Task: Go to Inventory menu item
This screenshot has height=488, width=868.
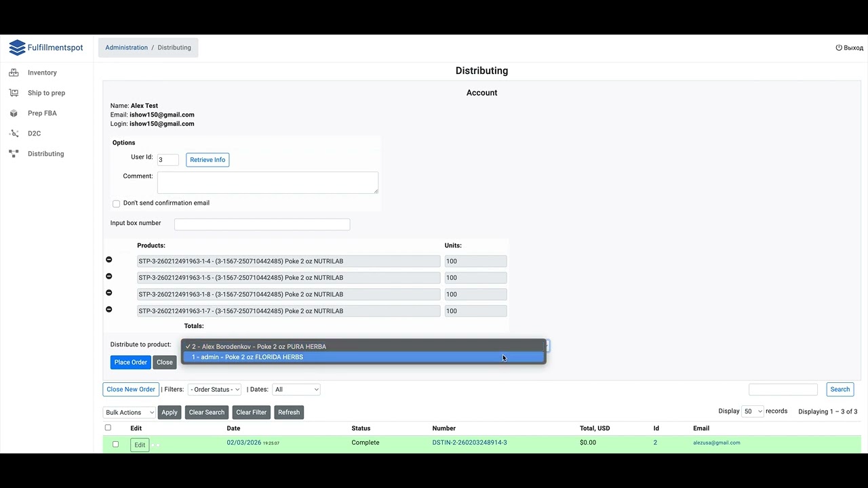Action: click(x=42, y=73)
